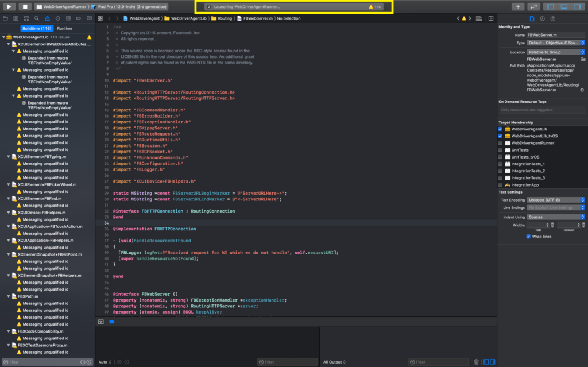Open the related items grid menu

click(x=100, y=18)
